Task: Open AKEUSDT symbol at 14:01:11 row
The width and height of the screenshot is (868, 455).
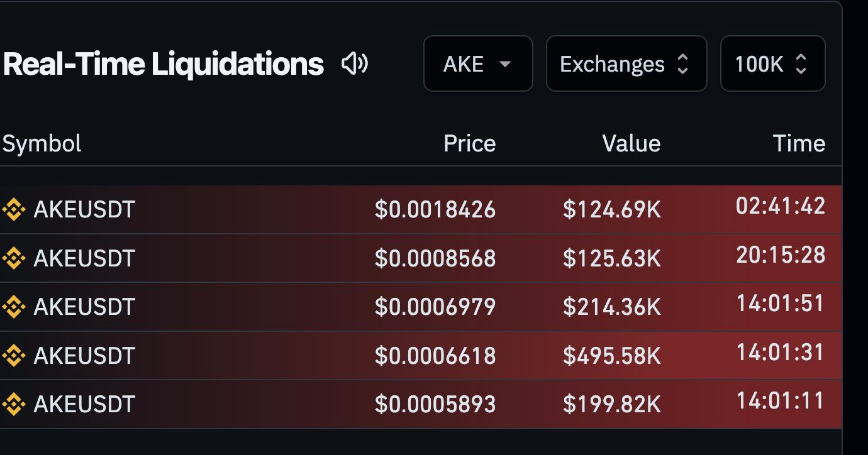Action: click(x=84, y=404)
